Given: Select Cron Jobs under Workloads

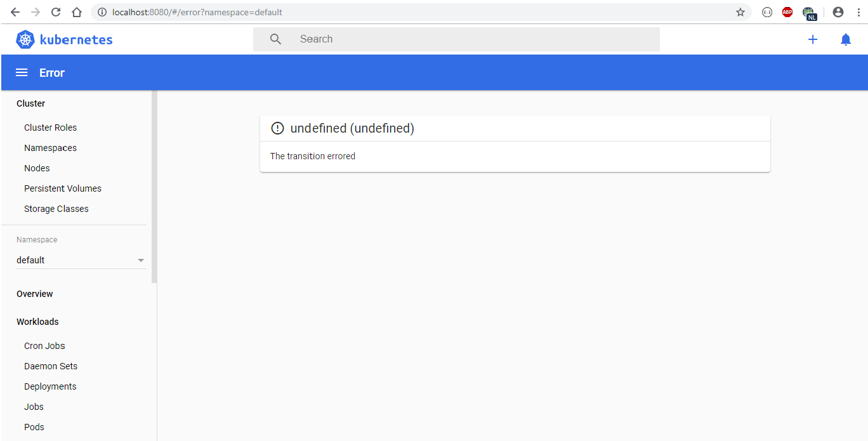Looking at the screenshot, I should 44,345.
